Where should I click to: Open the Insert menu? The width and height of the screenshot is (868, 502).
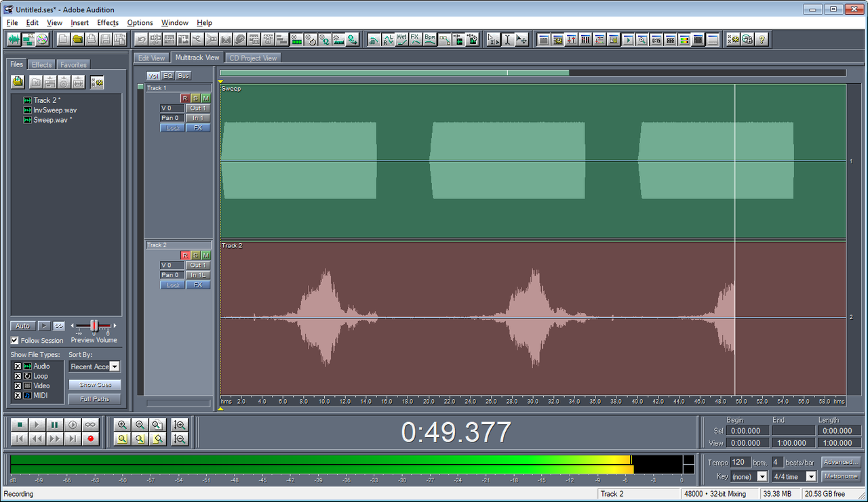(x=79, y=22)
